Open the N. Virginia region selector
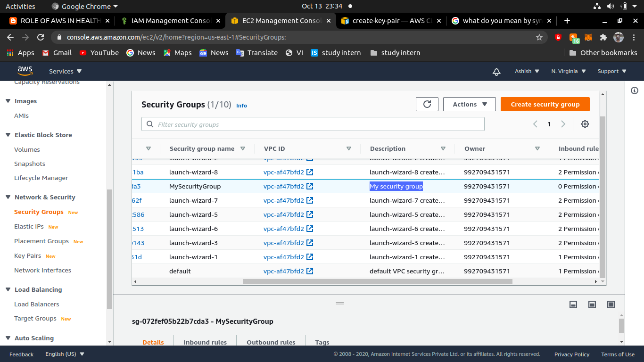 click(568, 71)
